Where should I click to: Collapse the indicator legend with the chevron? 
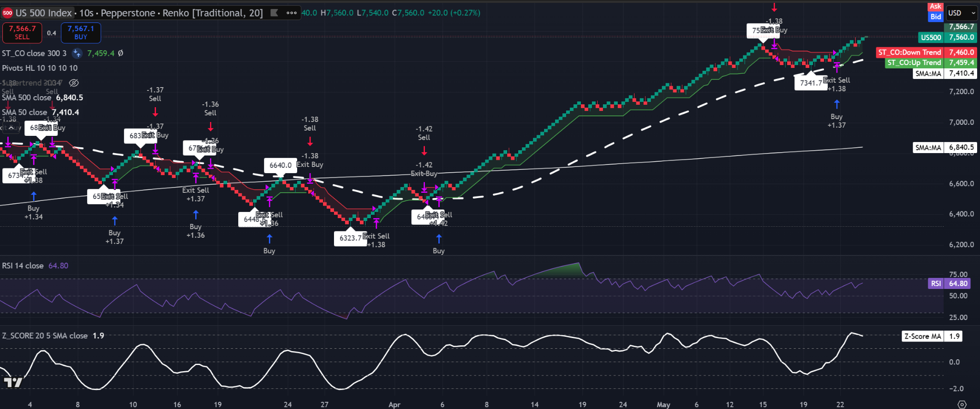point(11,128)
